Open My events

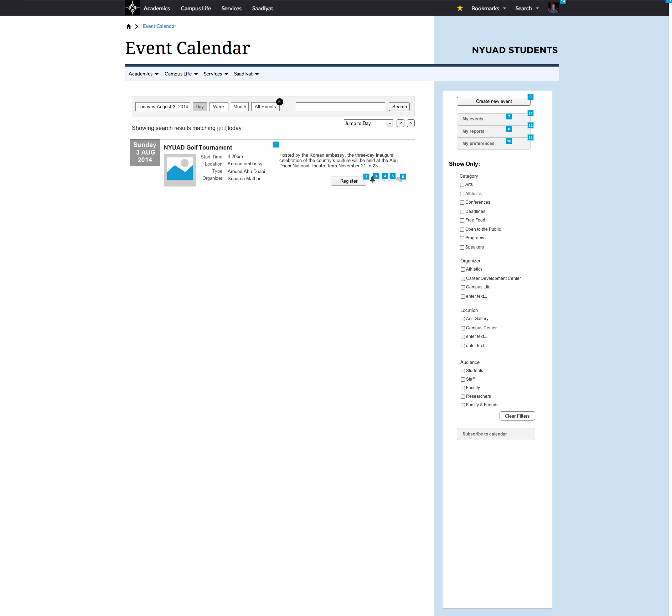pos(493,119)
